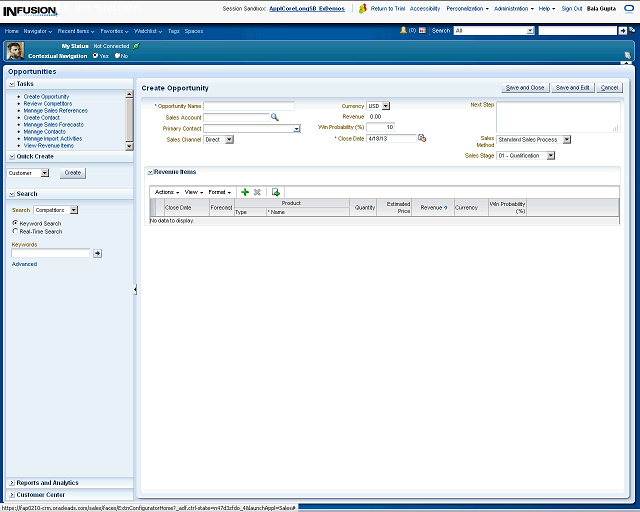
Task: Select the Keyword Search radio button
Action: 15,223
